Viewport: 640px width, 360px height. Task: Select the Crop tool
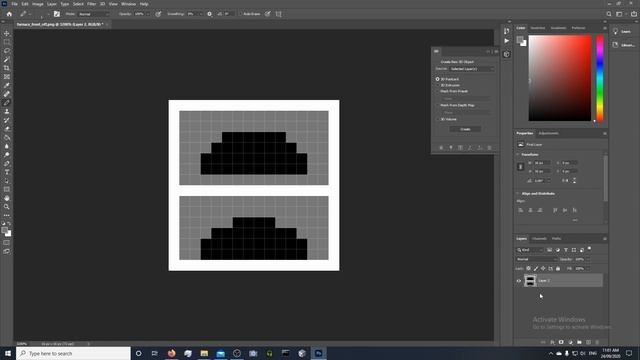point(7,68)
